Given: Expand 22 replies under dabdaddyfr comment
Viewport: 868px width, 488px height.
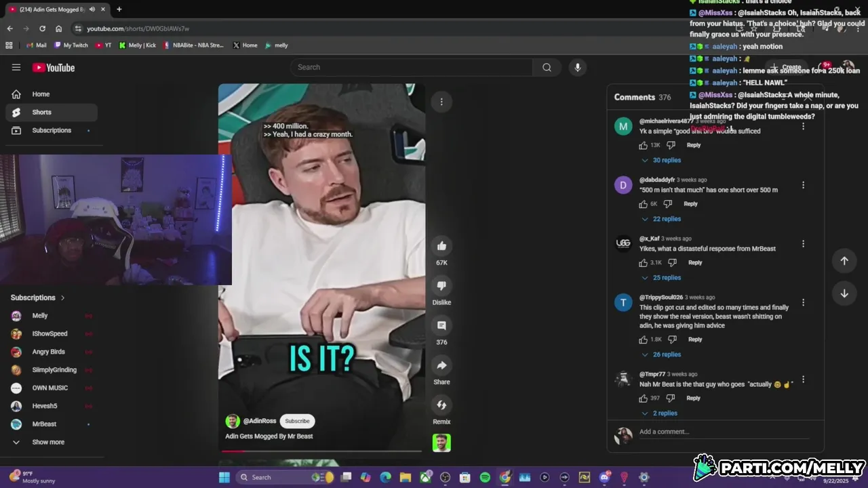Looking at the screenshot, I should click(661, 219).
